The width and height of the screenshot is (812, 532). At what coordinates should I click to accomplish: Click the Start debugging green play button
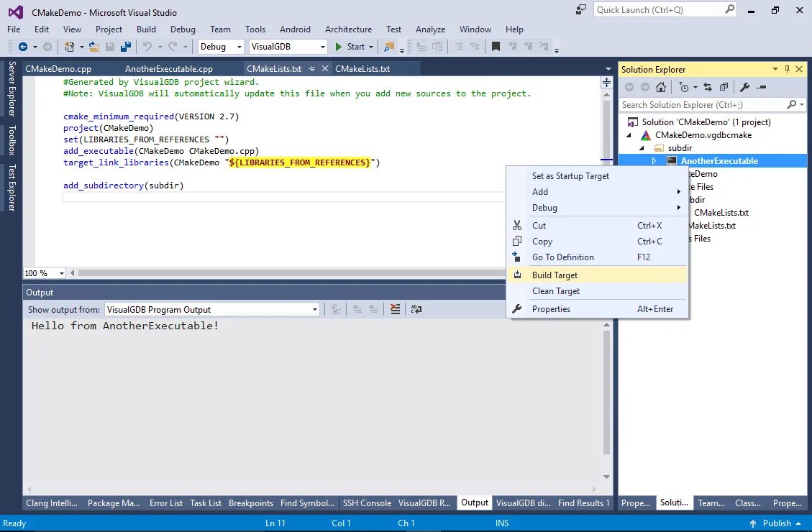pos(338,47)
